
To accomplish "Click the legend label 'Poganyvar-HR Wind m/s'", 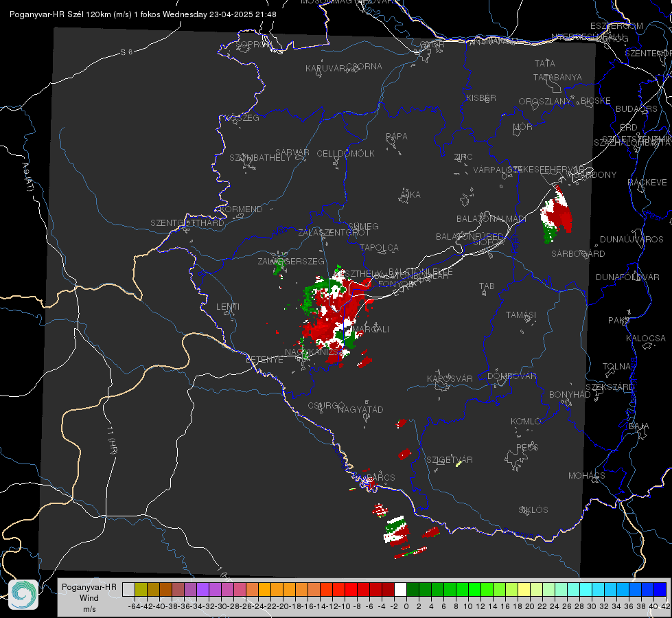I will 89,598.
